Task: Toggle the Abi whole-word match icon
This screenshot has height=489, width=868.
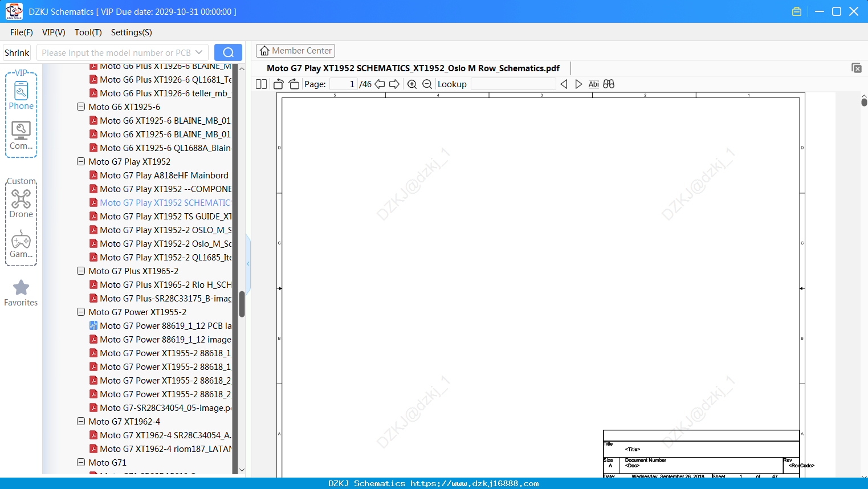Action: click(593, 84)
